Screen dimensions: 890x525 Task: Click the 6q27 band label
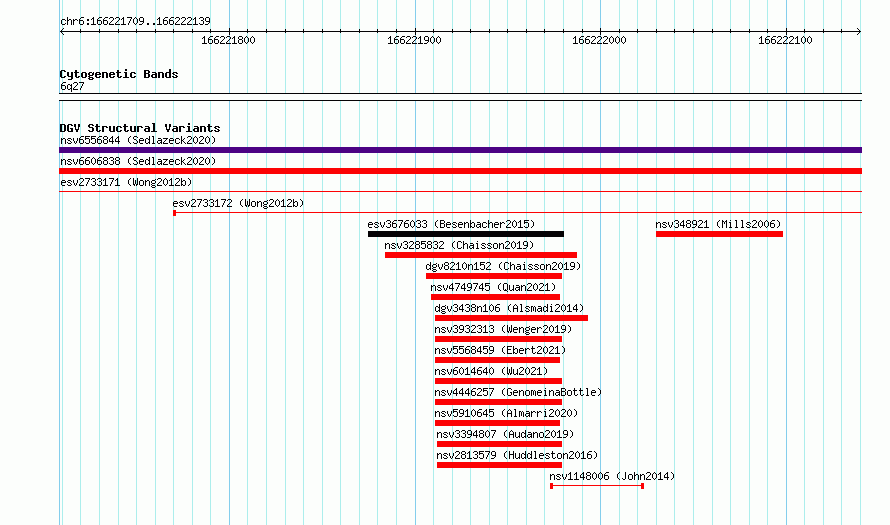coord(72,86)
